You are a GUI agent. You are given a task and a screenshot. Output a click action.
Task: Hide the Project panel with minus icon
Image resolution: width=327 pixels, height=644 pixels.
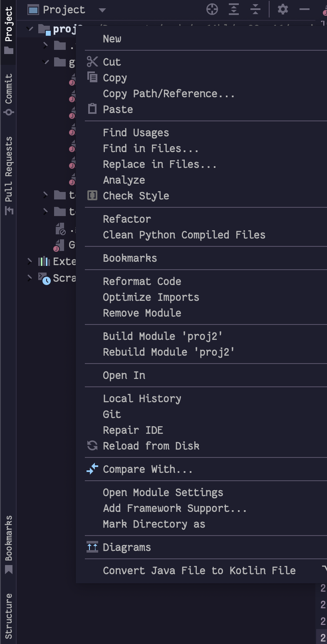pyautogui.click(x=305, y=9)
